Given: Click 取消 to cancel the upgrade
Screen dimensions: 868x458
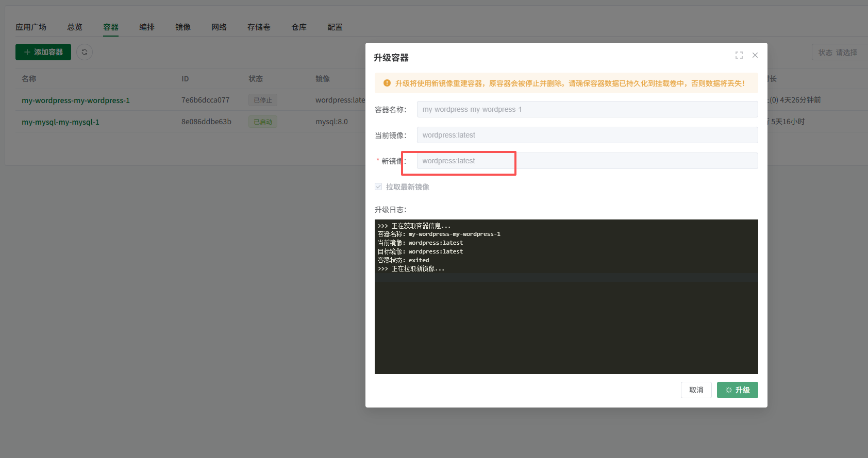Looking at the screenshot, I should [696, 390].
